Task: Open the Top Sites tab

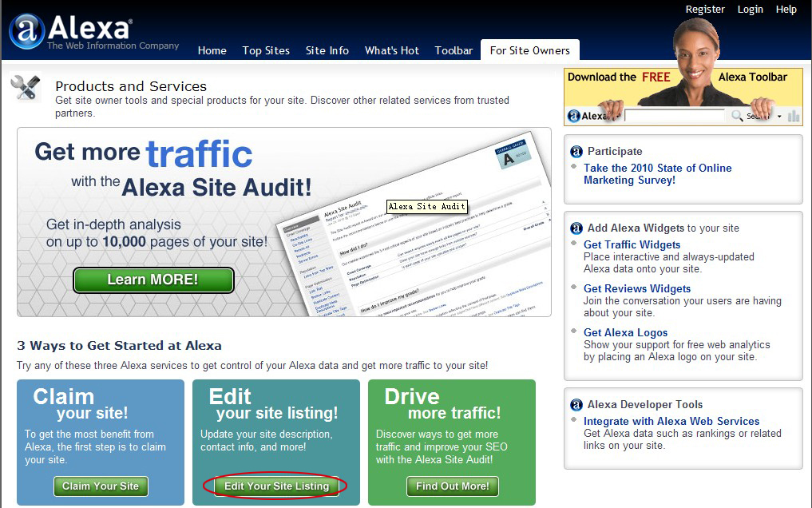Action: (x=266, y=50)
